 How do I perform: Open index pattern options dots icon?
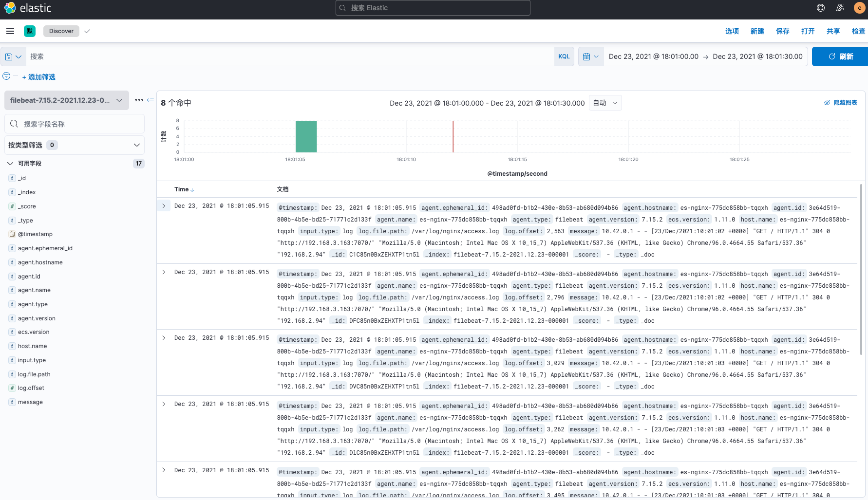pos(139,100)
